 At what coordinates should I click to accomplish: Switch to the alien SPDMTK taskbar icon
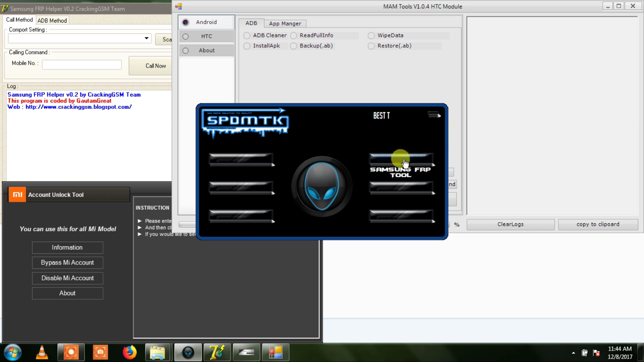(x=188, y=352)
